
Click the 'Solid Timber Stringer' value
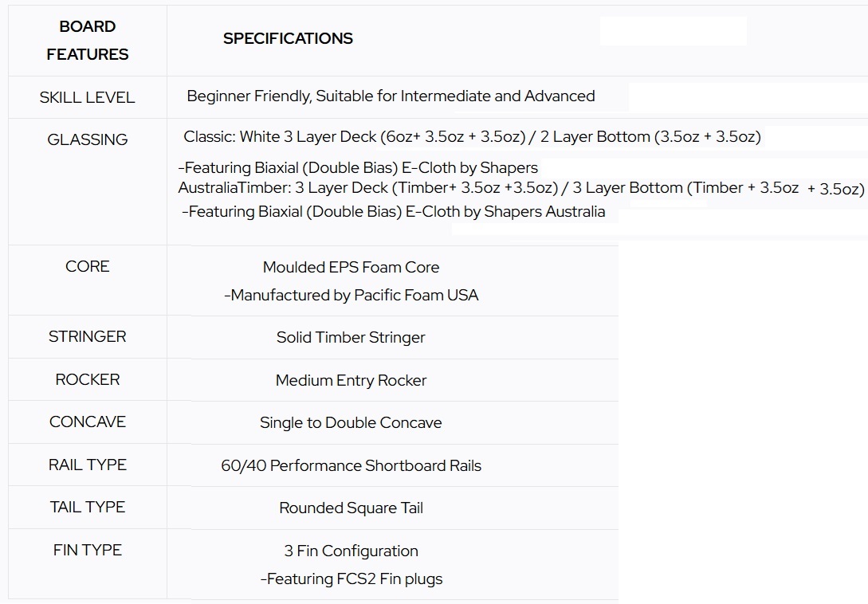tap(351, 337)
